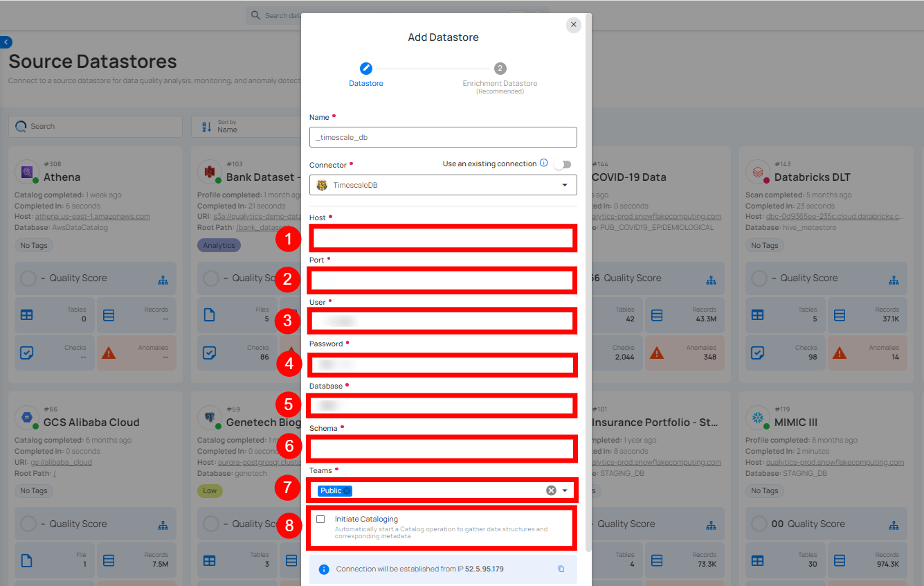Click the Port input field
This screenshot has height=586, width=924.
tap(443, 281)
